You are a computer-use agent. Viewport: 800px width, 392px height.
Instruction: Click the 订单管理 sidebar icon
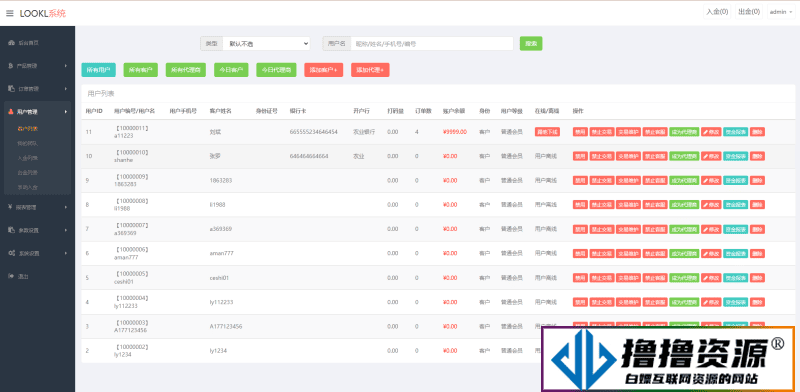[11, 88]
